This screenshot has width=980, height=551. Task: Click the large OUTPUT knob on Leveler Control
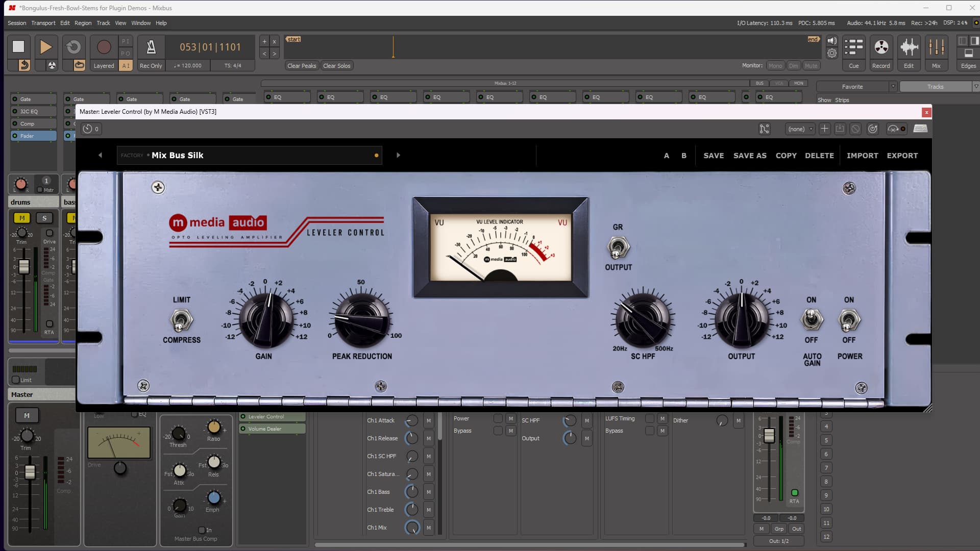click(x=741, y=319)
